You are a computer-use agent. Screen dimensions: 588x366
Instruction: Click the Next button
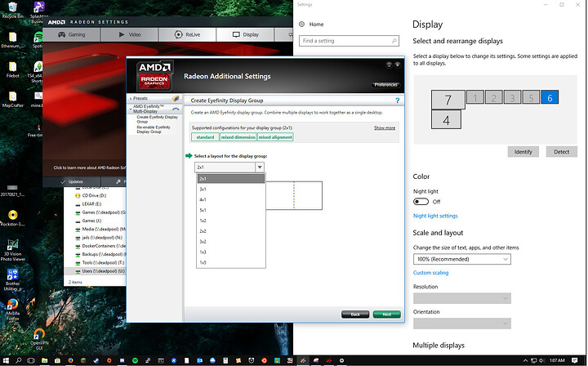point(386,315)
